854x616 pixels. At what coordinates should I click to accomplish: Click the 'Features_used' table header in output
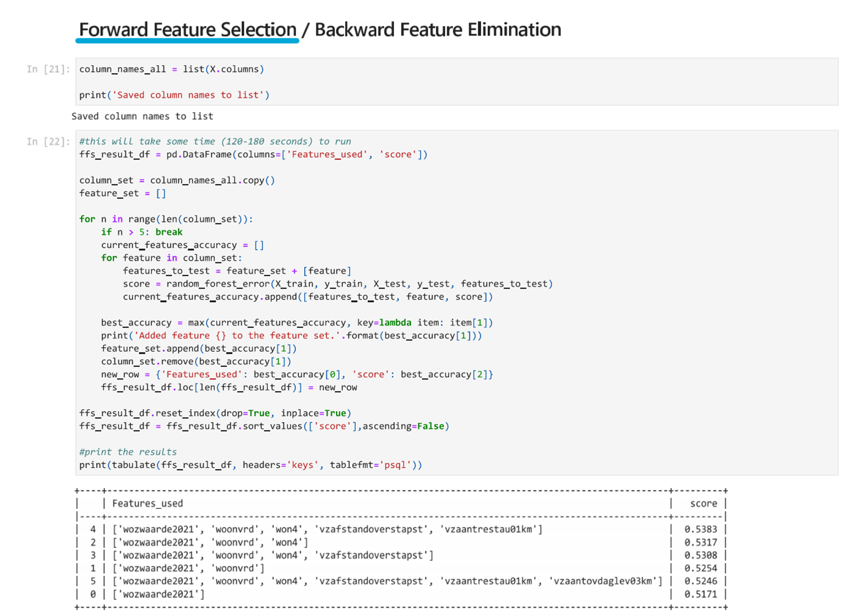click(147, 504)
